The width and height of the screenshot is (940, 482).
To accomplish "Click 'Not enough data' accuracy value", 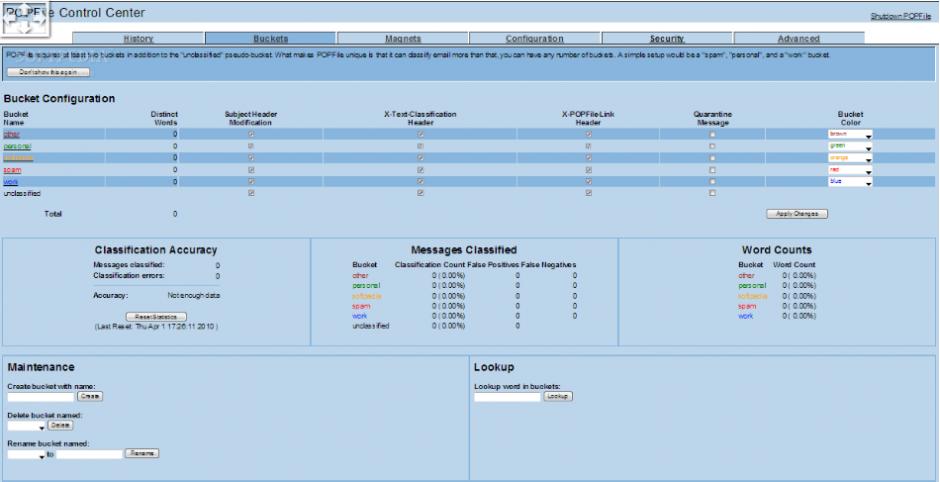I will pos(193,296).
